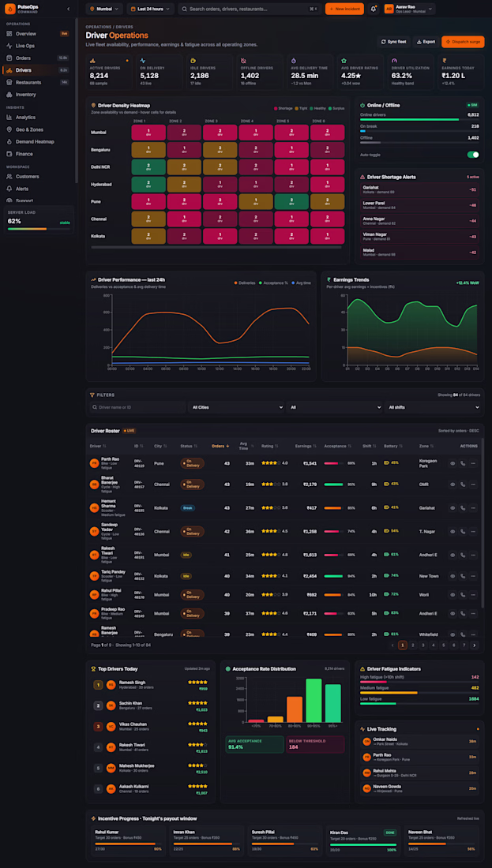Click the Top Drivers Today trophy icon
492x868 pixels.
(x=94, y=668)
